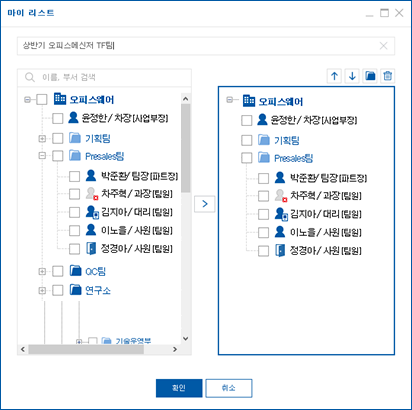
Task: Check 이노을 checkbox in right panel
Action: coord(263,232)
